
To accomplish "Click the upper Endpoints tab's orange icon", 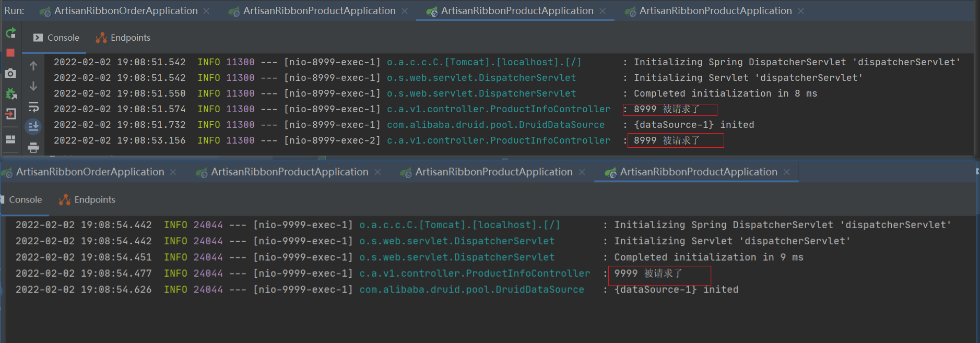I will (101, 38).
